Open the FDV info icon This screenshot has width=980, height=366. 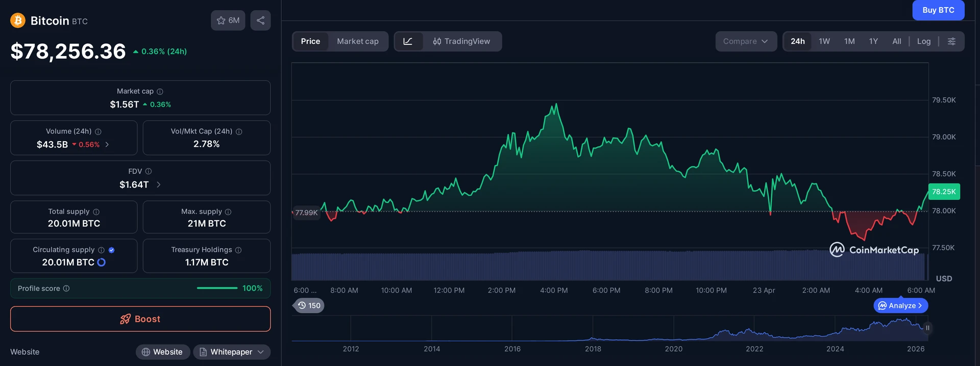149,171
